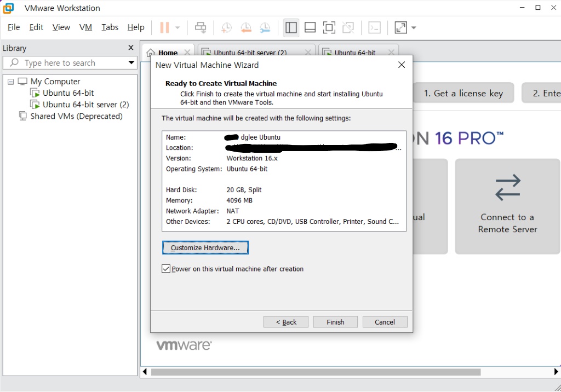Toggle the library sidebar view icon

tap(291, 27)
